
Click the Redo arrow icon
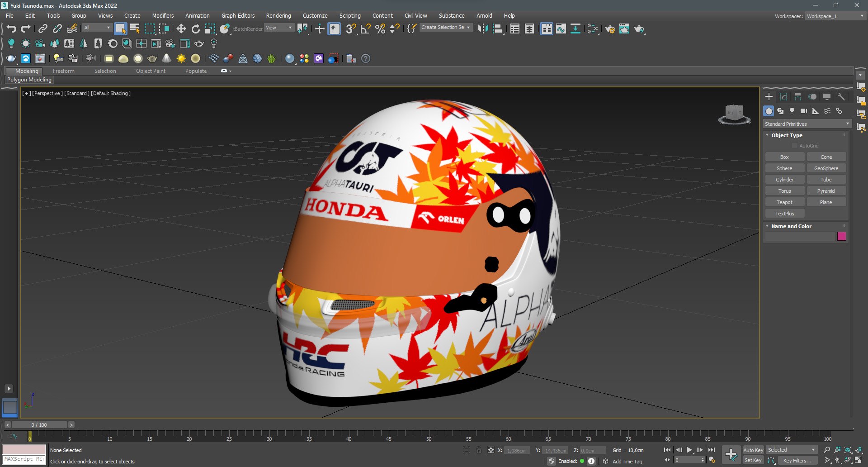tap(26, 29)
